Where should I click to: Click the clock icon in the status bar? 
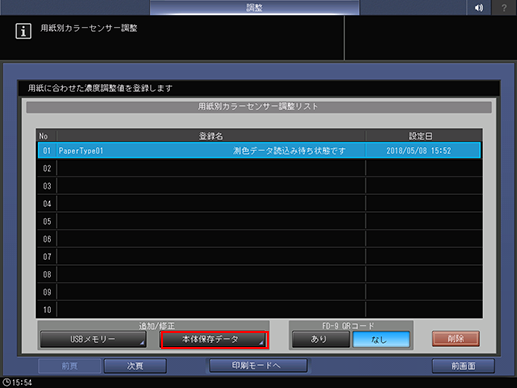click(6, 382)
